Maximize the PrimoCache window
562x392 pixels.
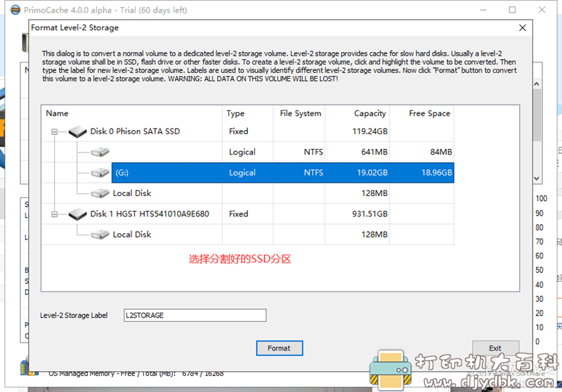tap(512, 10)
